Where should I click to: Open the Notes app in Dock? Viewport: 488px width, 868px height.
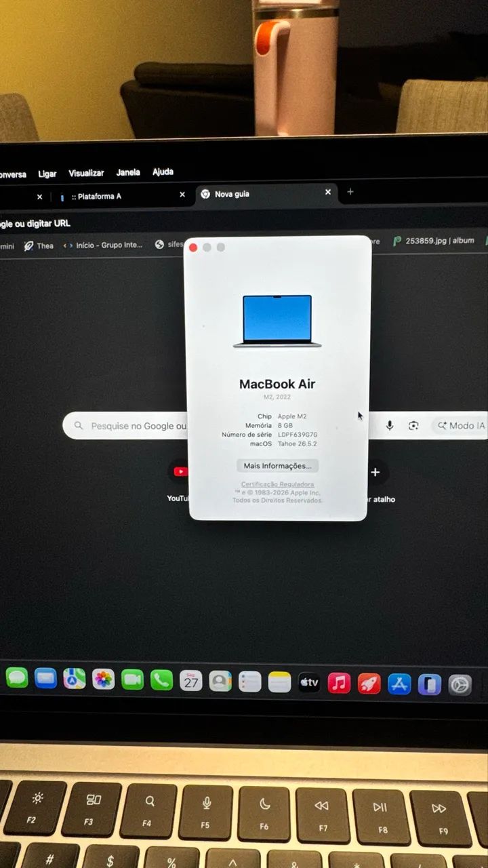pos(279,682)
